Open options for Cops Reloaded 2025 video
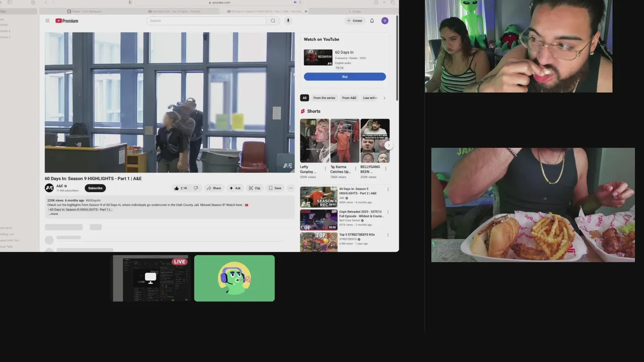This screenshot has height=362, width=644. 387,212
